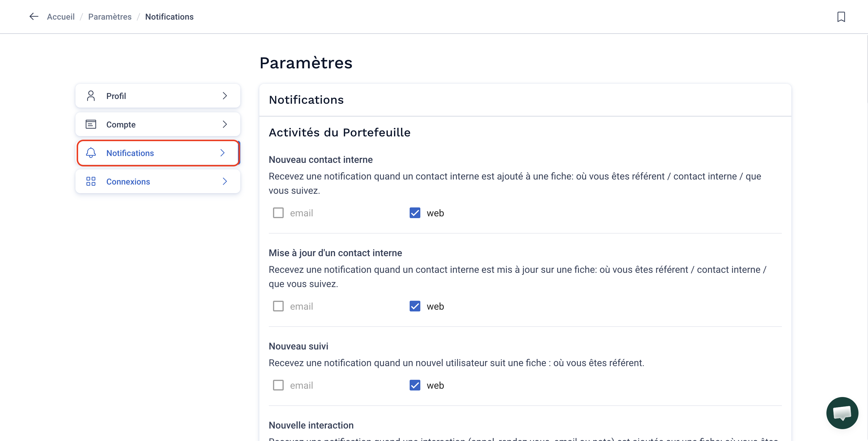Enable email for Mise à jour d'un contact interne

point(278,306)
